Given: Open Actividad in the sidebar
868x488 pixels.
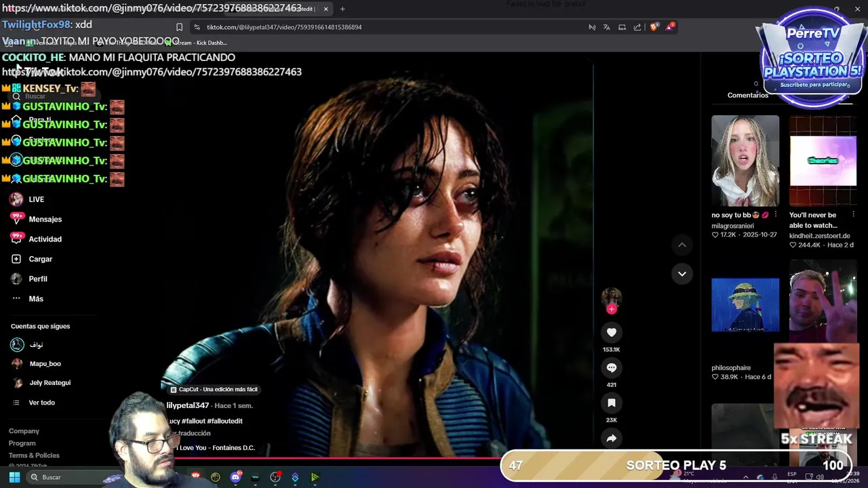Looking at the screenshot, I should tap(45, 239).
